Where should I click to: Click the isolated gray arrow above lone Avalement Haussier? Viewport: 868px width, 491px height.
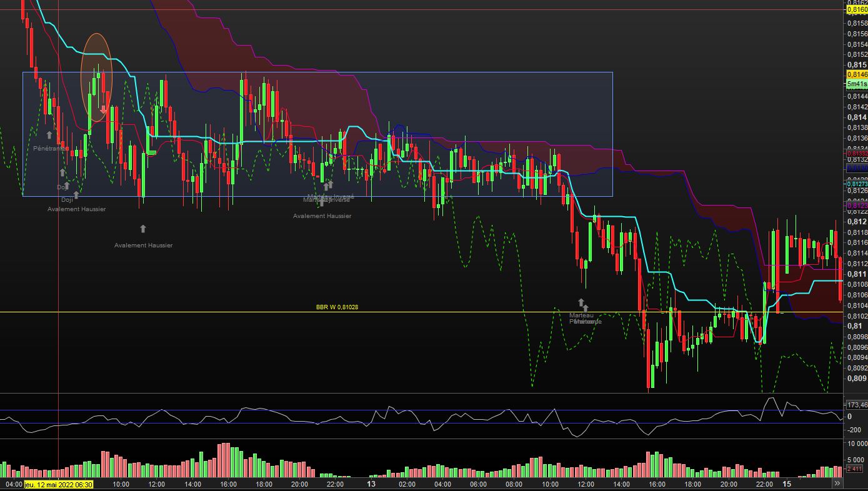click(x=142, y=229)
